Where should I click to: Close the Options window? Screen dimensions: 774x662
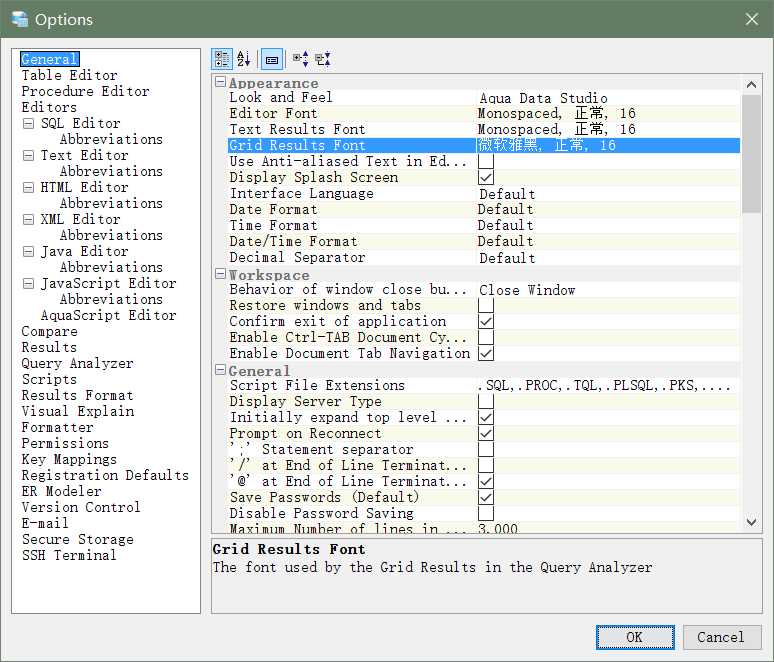(x=752, y=19)
